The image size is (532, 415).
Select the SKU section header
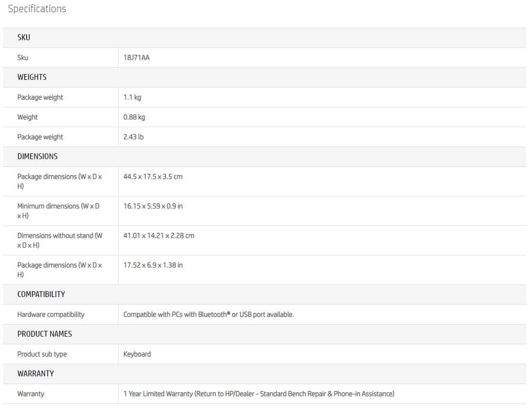pos(24,37)
